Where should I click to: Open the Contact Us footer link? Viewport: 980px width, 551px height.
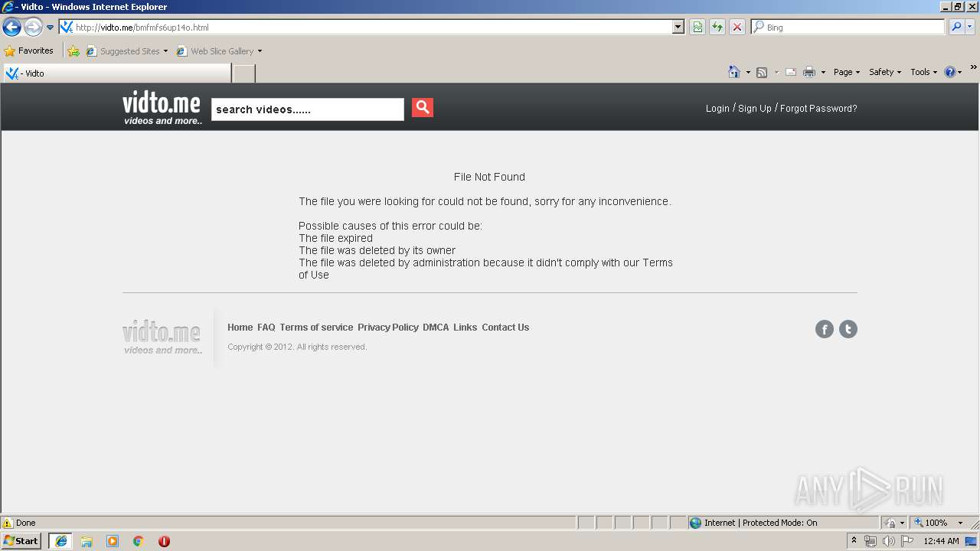505,328
